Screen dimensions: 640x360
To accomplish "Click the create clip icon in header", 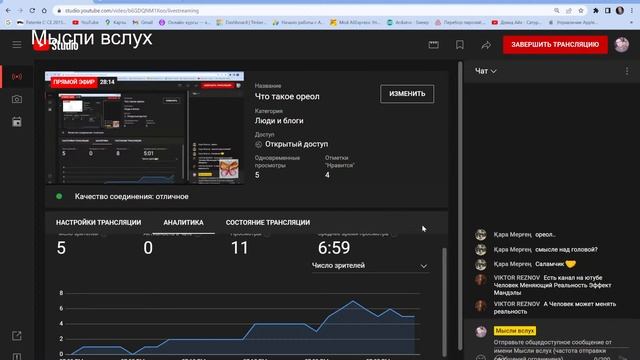I will click(433, 44).
